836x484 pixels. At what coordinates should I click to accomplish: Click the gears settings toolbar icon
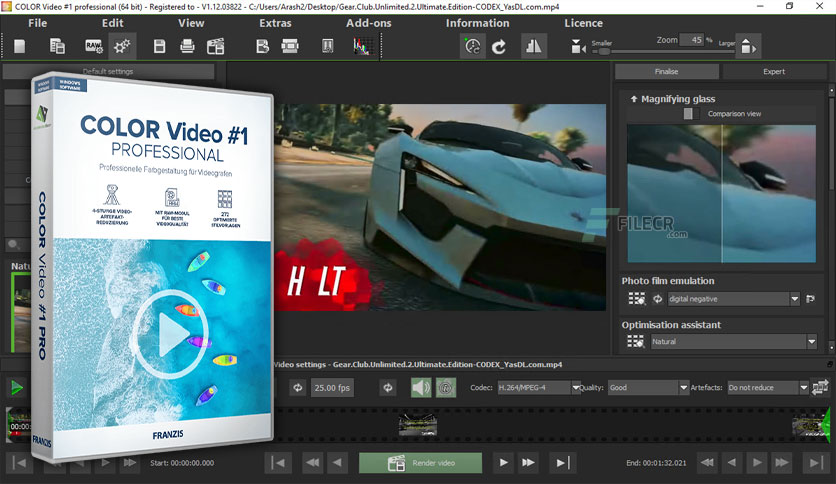(x=122, y=46)
